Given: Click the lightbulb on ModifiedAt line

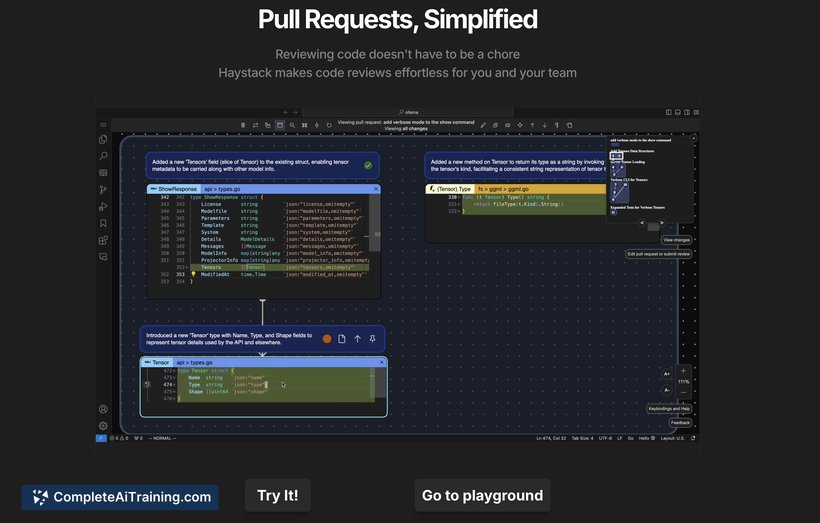Looking at the screenshot, I should (193, 274).
